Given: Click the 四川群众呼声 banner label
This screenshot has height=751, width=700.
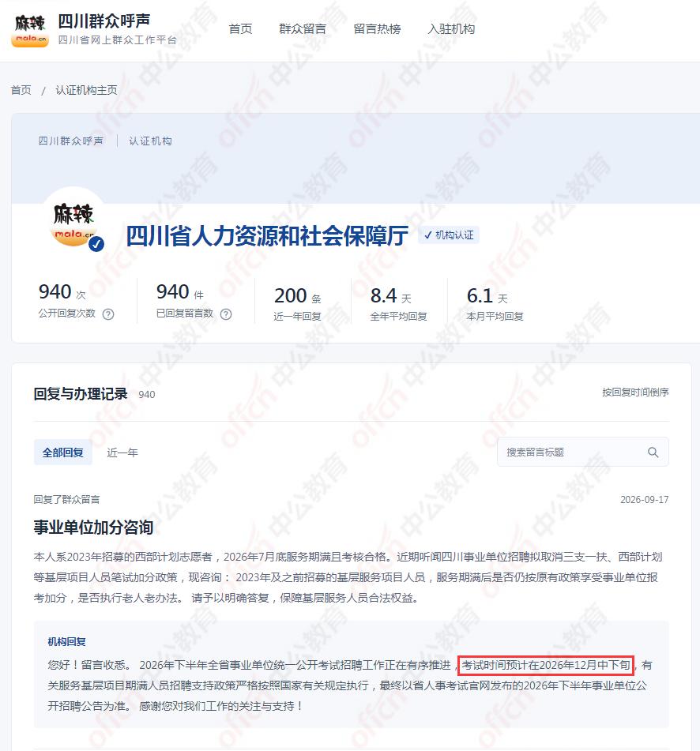Looking at the screenshot, I should [71, 141].
